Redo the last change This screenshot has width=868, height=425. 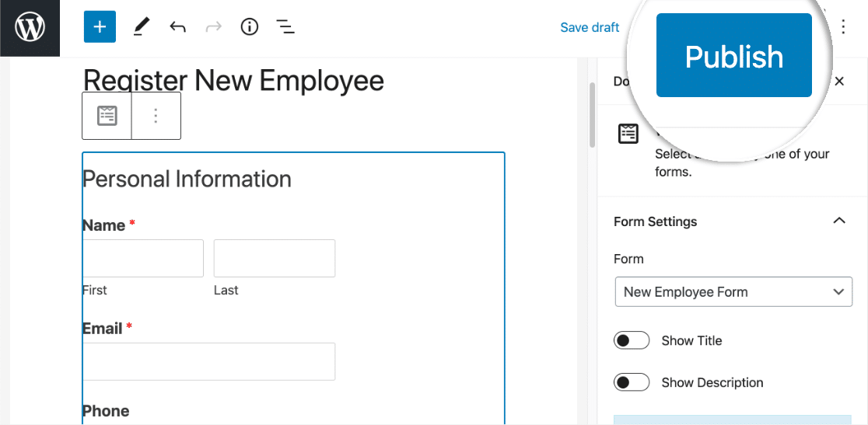click(213, 26)
